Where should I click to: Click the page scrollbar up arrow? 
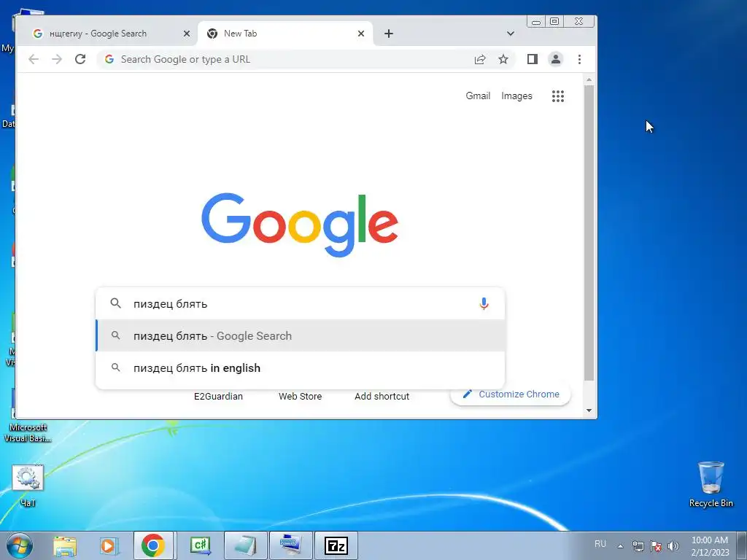[589, 79]
